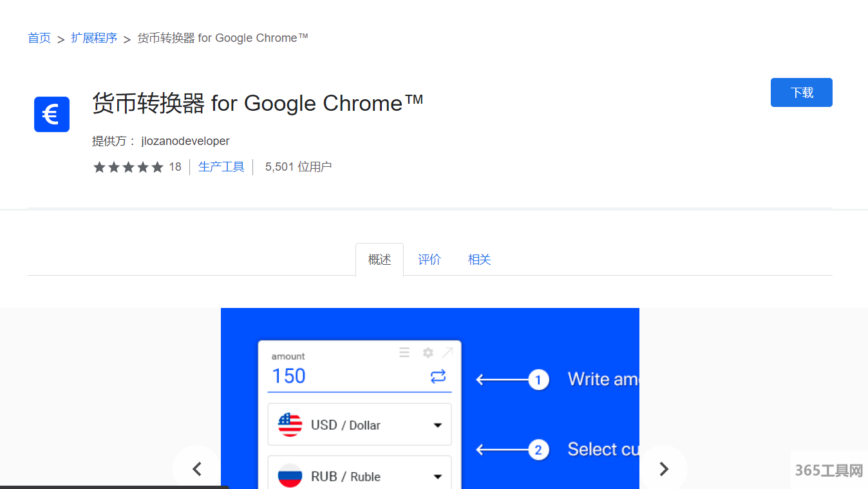Click the US flag icon
Screen dimensions: 868x489
(x=290, y=425)
